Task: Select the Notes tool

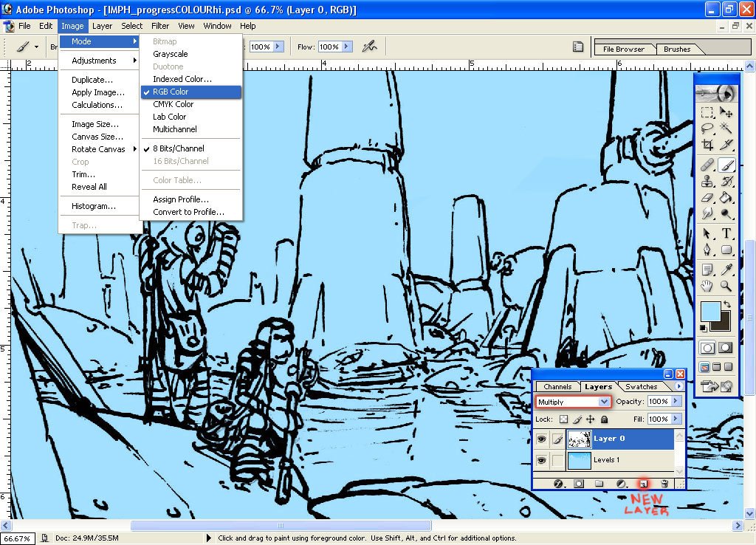Action: (707, 270)
